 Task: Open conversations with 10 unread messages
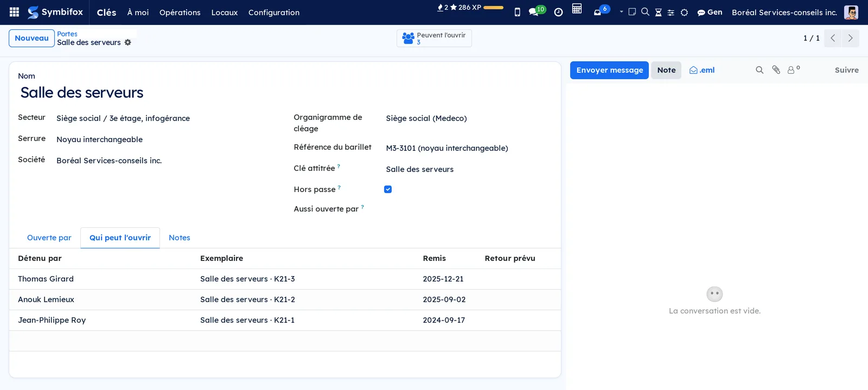click(x=537, y=11)
